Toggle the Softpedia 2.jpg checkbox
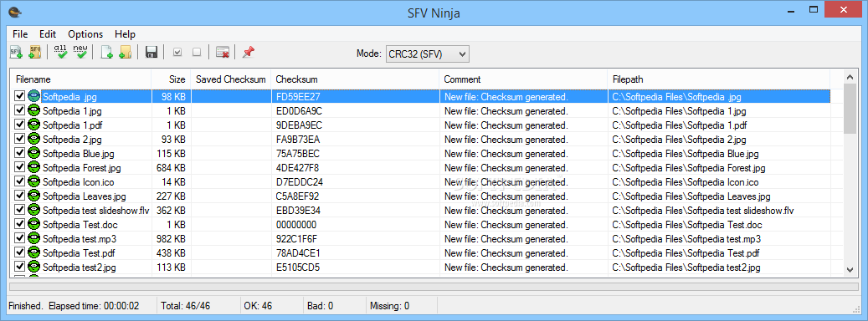Viewport: 868px width, 321px height. coord(20,139)
